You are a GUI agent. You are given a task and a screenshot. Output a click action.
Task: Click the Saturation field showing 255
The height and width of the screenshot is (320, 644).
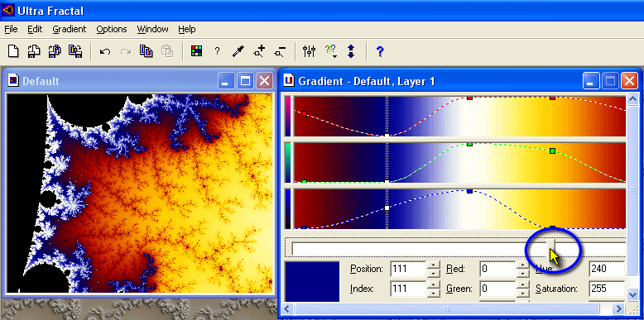pos(607,289)
